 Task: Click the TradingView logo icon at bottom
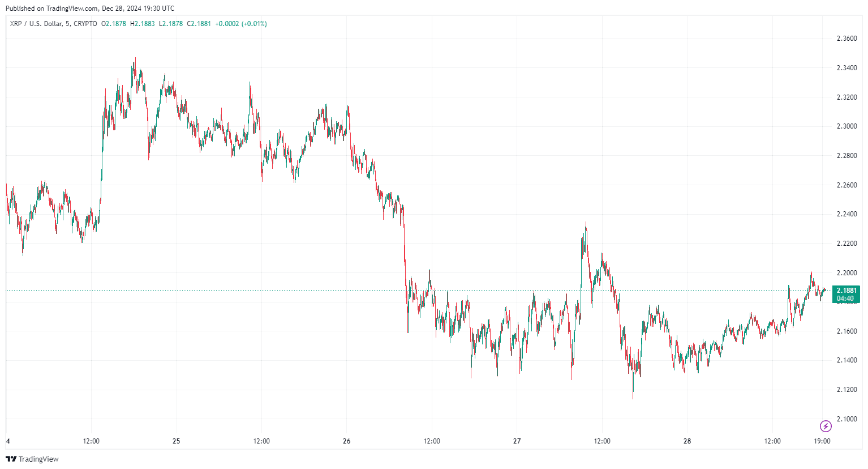11,459
